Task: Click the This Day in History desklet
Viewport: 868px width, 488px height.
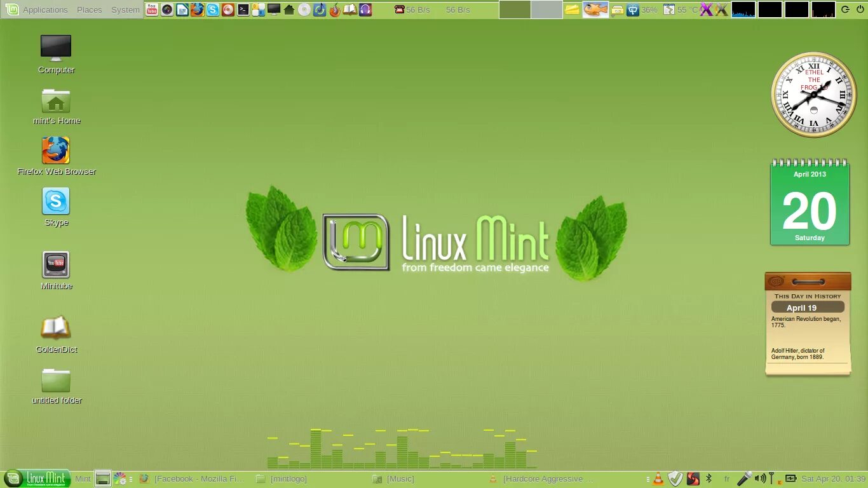Action: 808,324
